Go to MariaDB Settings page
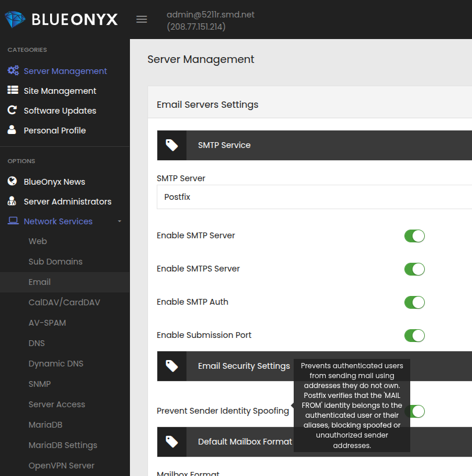Image resolution: width=472 pixels, height=476 pixels. pos(63,445)
